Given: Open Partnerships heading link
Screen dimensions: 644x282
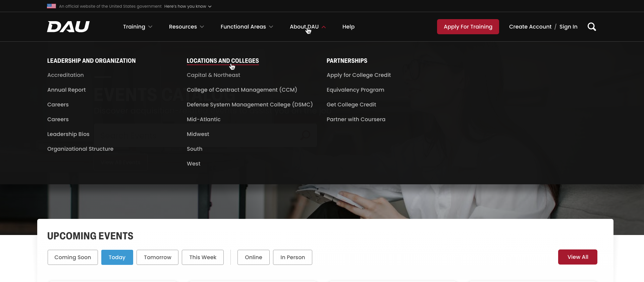Looking at the screenshot, I should 347,61.
